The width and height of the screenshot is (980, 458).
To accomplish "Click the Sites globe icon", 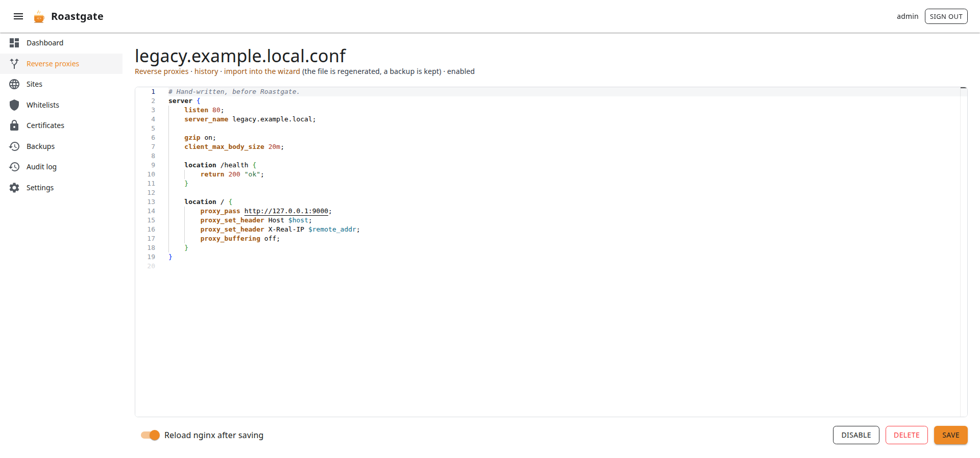I will (14, 84).
